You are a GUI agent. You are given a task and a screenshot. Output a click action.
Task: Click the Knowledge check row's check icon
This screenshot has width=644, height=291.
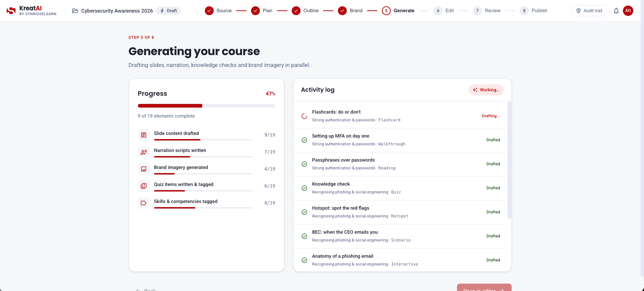pyautogui.click(x=304, y=188)
